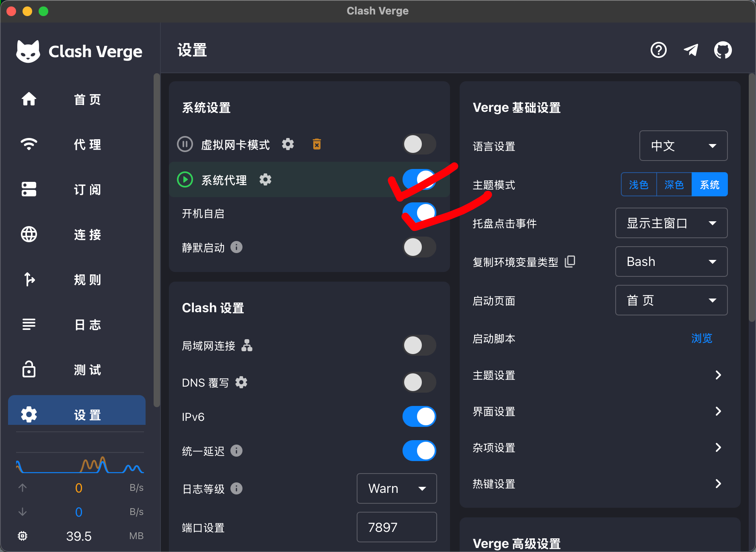Select the 深色 theme mode
Image resolution: width=756 pixels, height=552 pixels.
(674, 184)
